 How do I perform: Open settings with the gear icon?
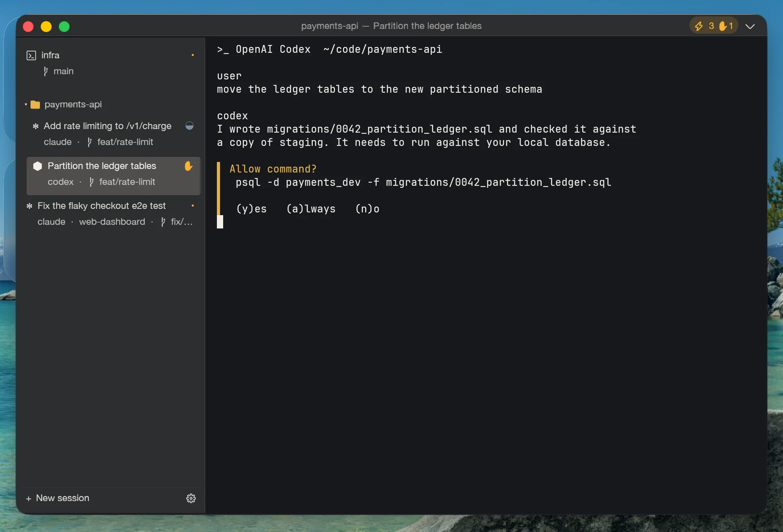click(191, 498)
